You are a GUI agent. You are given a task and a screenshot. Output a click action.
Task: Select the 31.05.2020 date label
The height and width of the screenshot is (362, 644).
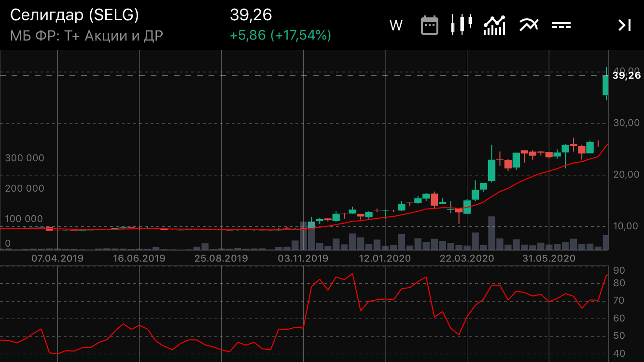coord(549,258)
